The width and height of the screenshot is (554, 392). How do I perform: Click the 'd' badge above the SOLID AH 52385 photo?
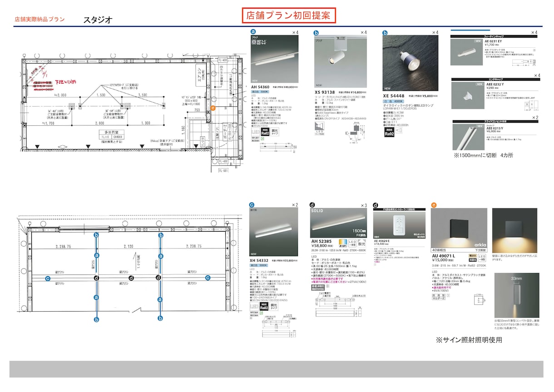click(312, 205)
